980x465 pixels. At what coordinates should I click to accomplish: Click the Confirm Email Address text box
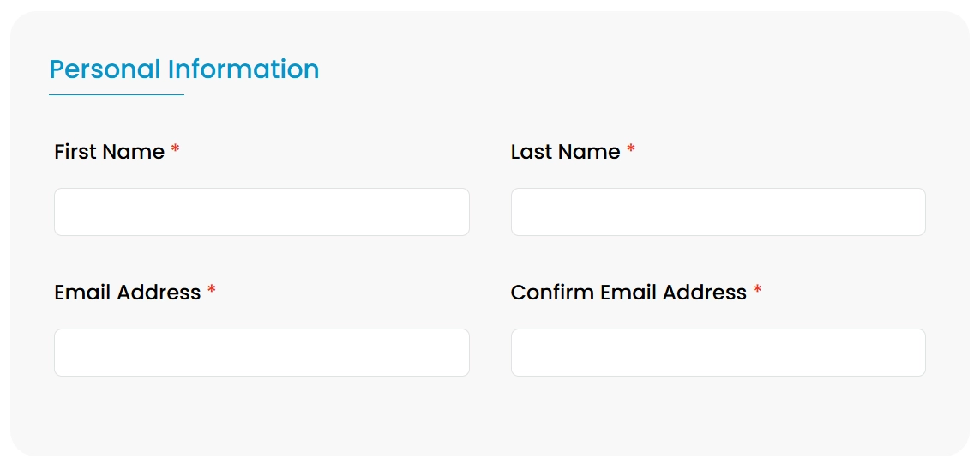pyautogui.click(x=718, y=353)
